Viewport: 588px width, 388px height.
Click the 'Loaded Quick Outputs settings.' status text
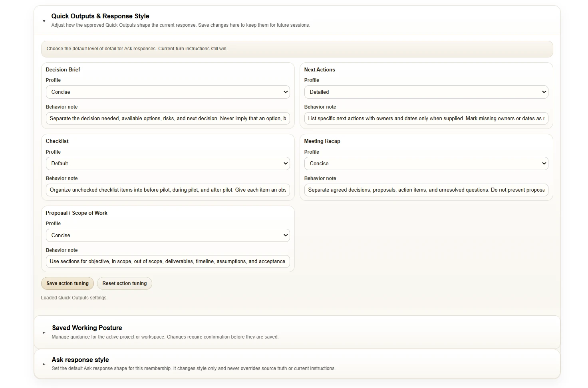point(74,298)
